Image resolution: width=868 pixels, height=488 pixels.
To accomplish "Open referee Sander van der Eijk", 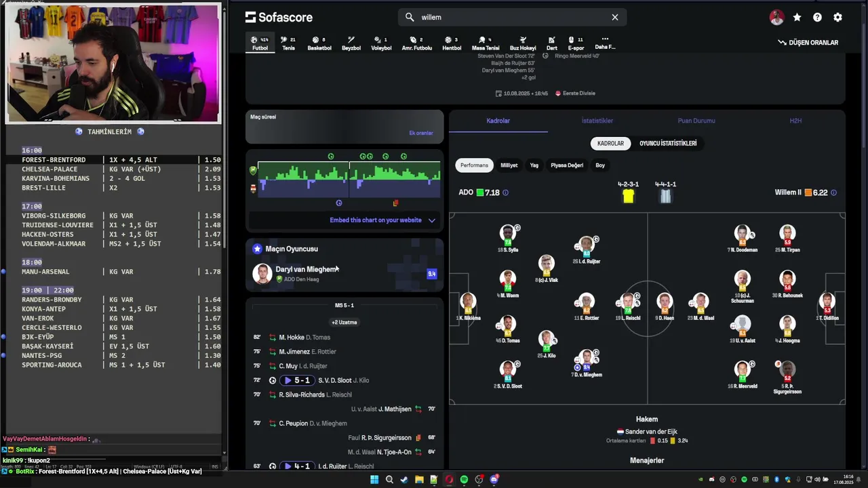I will [647, 432].
